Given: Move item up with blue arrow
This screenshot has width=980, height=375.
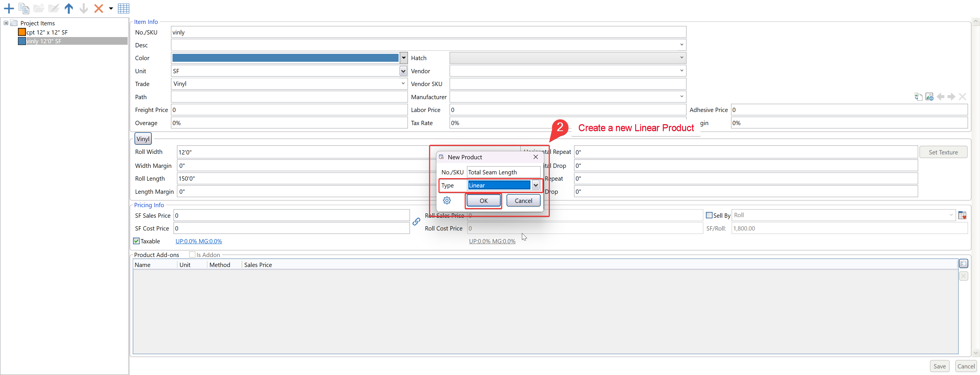Looking at the screenshot, I should 69,8.
